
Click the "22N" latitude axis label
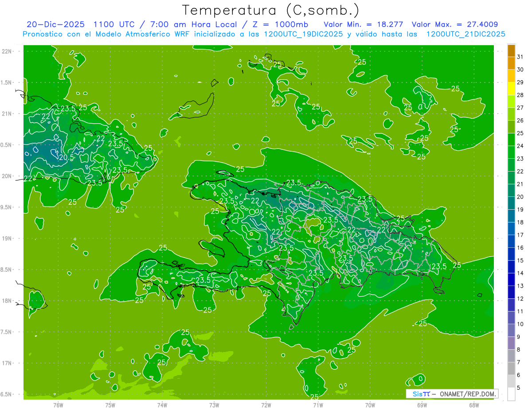(7, 51)
